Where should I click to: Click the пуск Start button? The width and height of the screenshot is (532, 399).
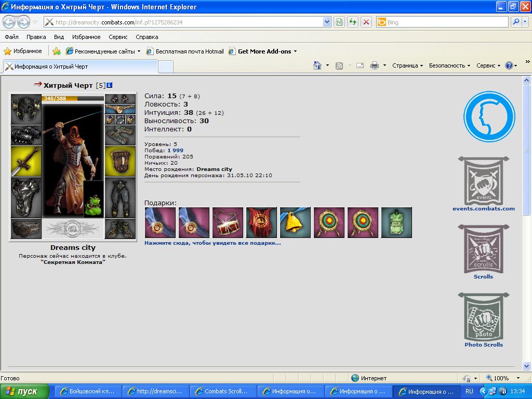[x=24, y=392]
